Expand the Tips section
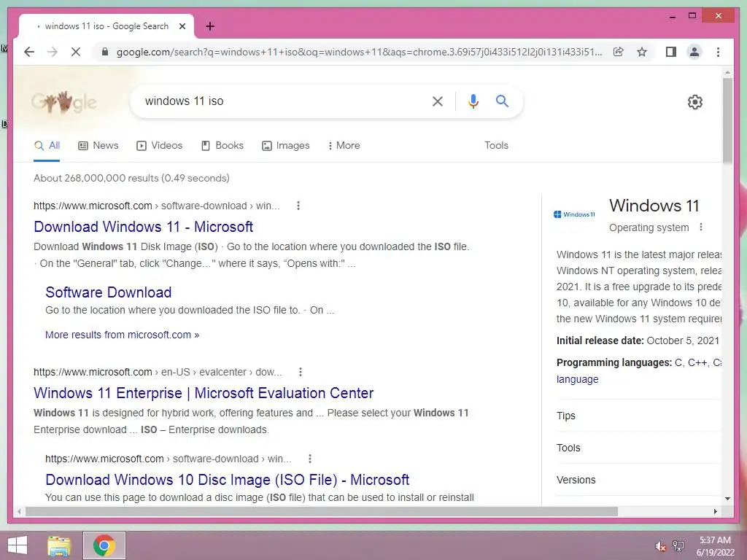The image size is (747, 560). pos(638,416)
